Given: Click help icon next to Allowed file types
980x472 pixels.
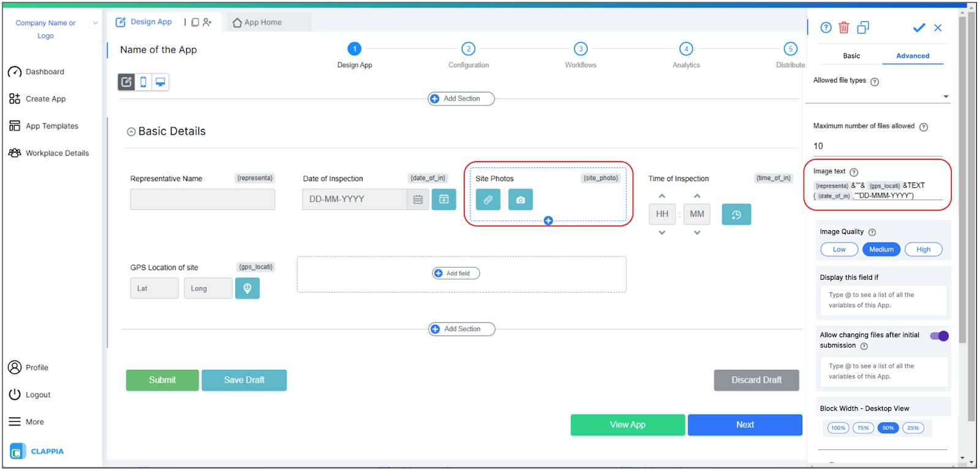Looking at the screenshot, I should pyautogui.click(x=875, y=82).
